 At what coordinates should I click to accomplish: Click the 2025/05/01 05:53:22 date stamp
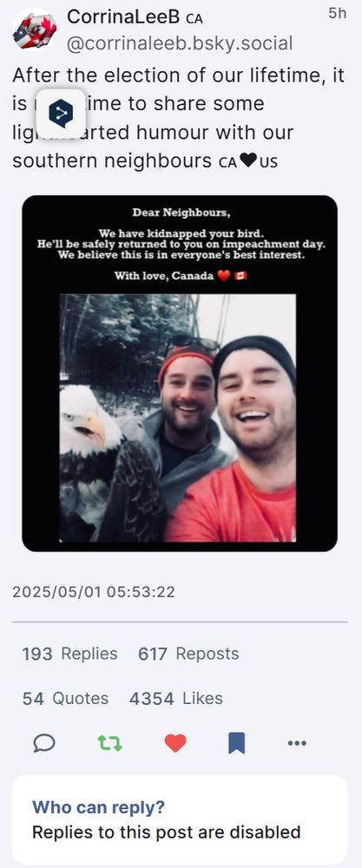pos(94,592)
